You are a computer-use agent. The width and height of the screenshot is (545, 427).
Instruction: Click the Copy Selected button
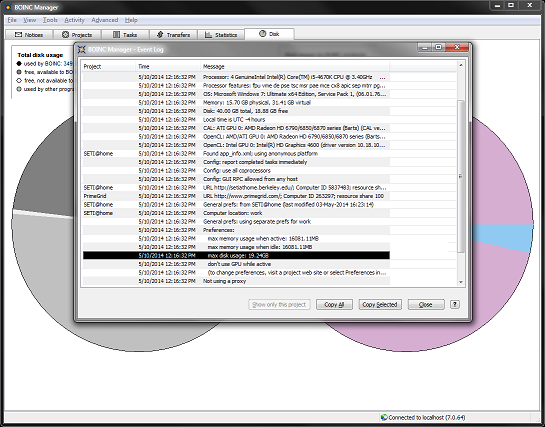click(380, 304)
